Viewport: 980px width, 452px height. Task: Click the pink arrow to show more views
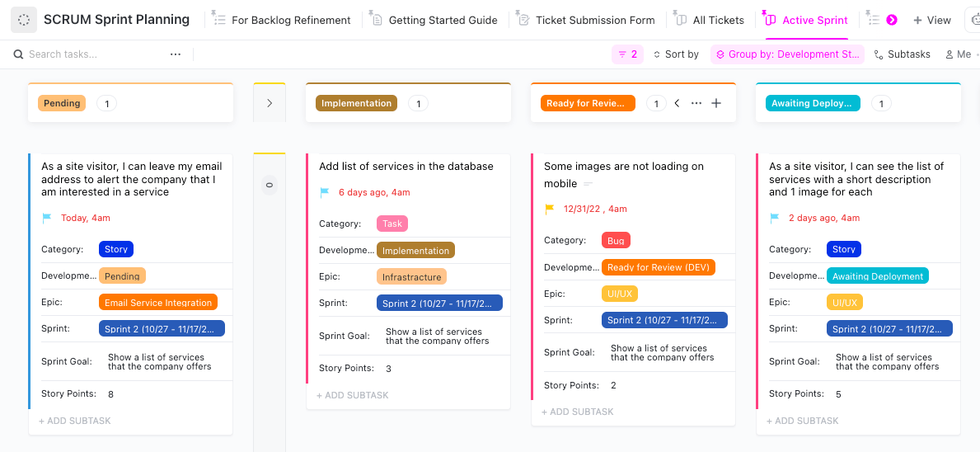pos(891,20)
